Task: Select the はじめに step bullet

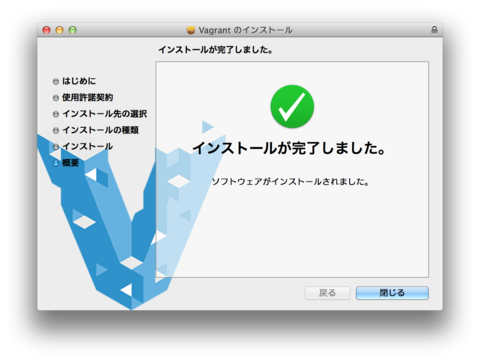Action: point(56,81)
